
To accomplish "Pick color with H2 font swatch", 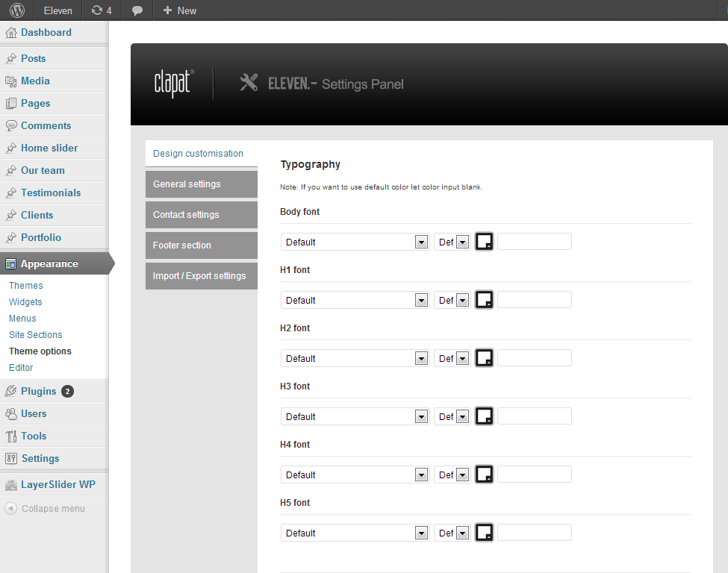I will [x=485, y=358].
